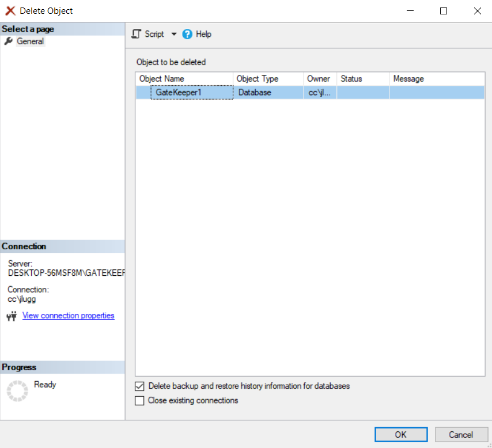This screenshot has width=492, height=448.
Task: Click the blue Help question mark icon
Action: click(187, 34)
